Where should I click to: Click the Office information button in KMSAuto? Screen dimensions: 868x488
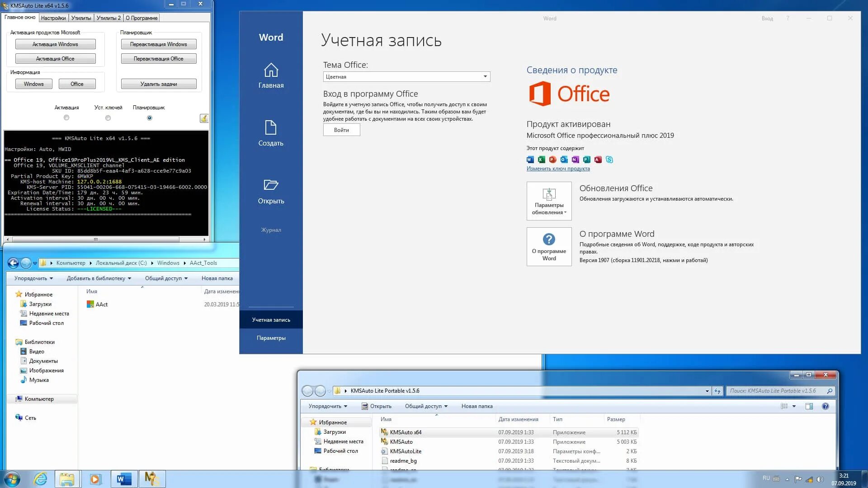(x=77, y=84)
